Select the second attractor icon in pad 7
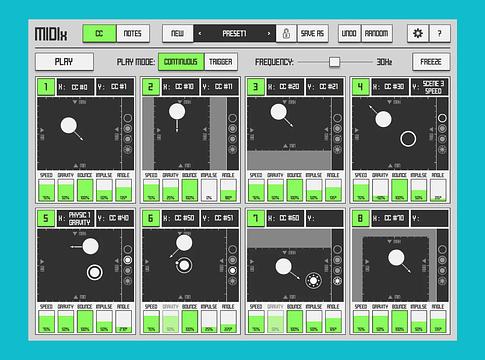 pos(337,260)
